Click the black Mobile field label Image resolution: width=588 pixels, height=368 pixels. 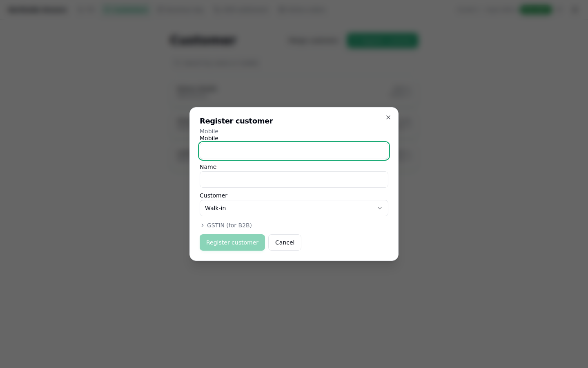[209, 138]
